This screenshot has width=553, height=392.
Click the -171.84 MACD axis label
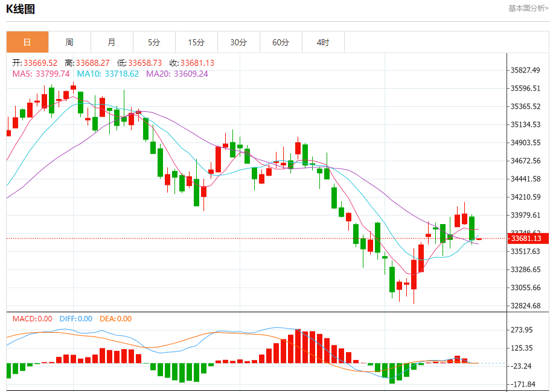pyautogui.click(x=523, y=384)
